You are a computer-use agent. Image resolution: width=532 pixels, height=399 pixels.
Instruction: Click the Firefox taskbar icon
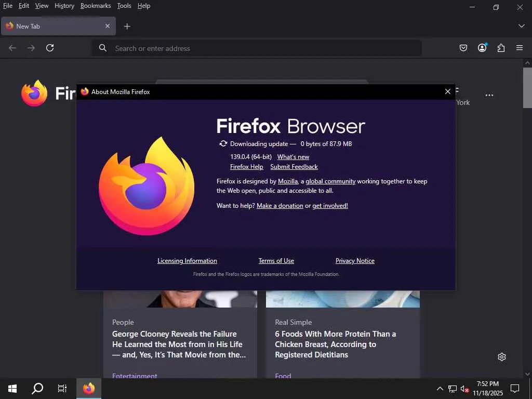click(x=88, y=389)
